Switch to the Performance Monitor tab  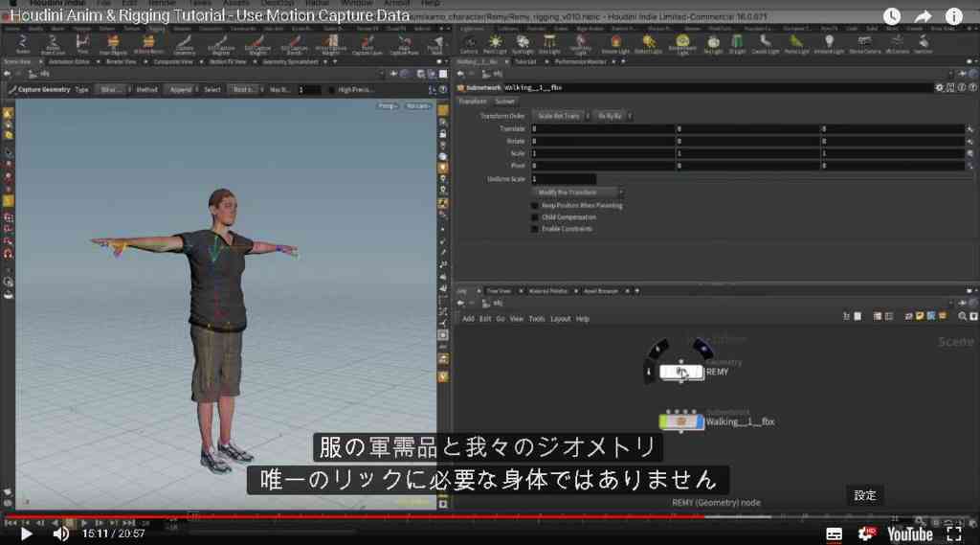(581, 62)
